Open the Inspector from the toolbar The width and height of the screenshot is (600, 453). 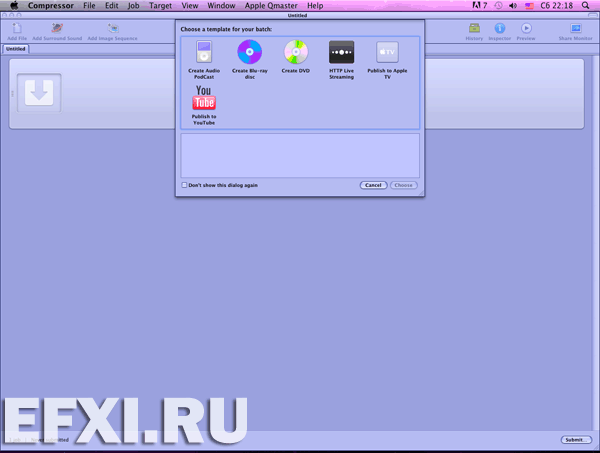(x=499, y=29)
